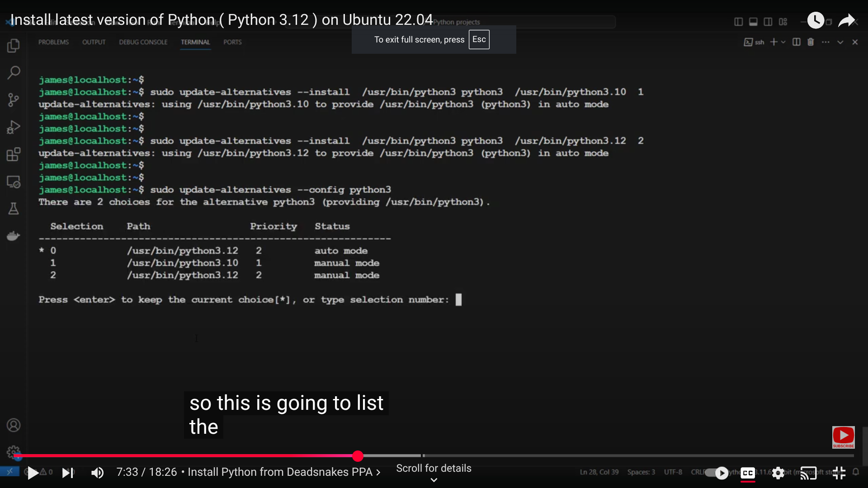Open terminal panel more actions ellipsis
The height and width of the screenshot is (488, 868).
pos(826,42)
